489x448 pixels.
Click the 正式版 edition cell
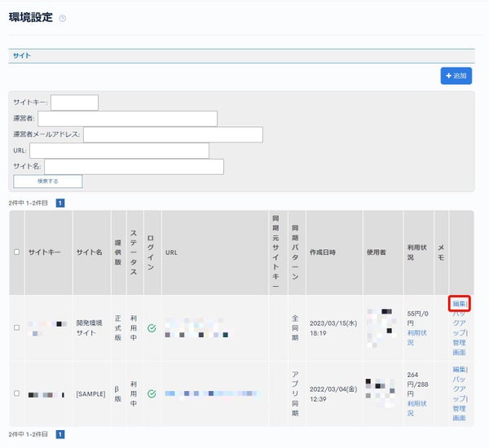click(118, 328)
